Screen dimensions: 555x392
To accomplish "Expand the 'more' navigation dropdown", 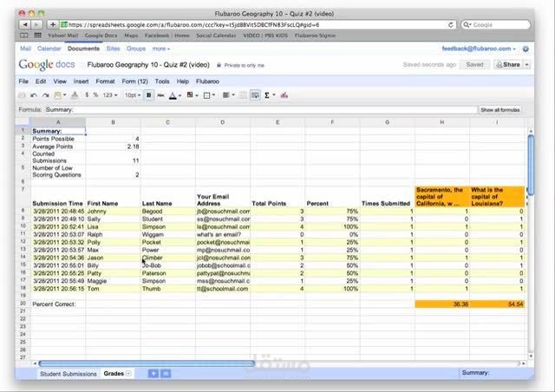I will 161,49.
